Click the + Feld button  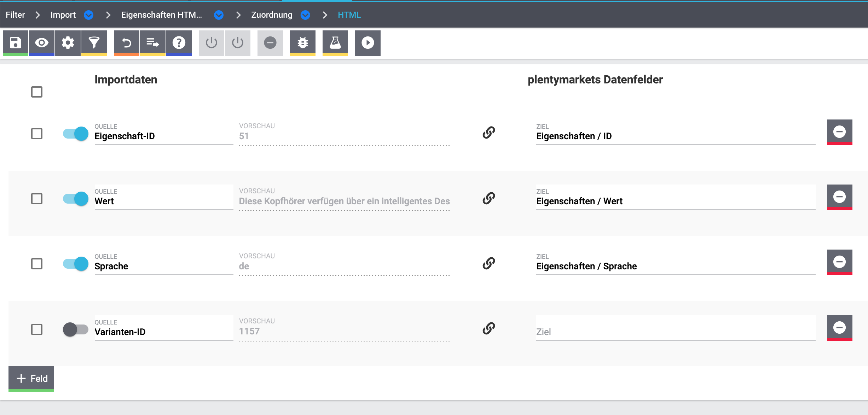[x=31, y=378]
